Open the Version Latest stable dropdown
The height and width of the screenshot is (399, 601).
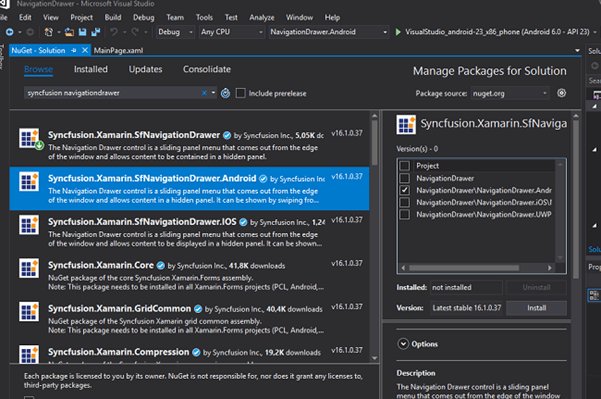click(466, 308)
